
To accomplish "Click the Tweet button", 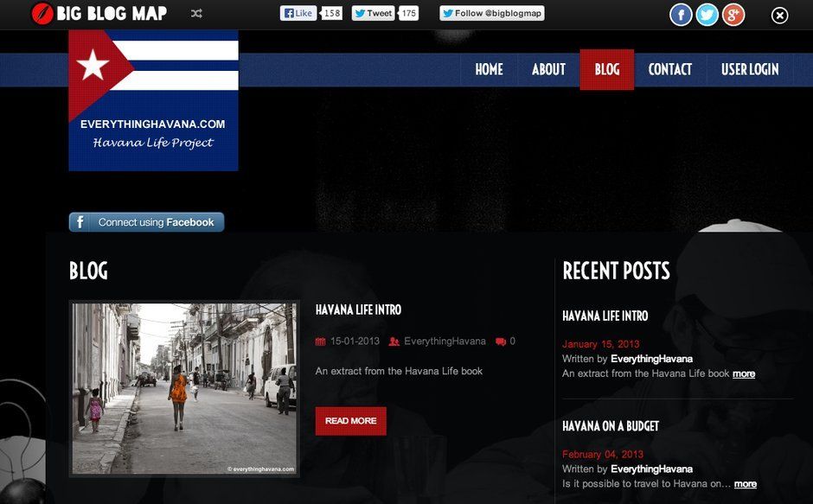I will coord(374,14).
